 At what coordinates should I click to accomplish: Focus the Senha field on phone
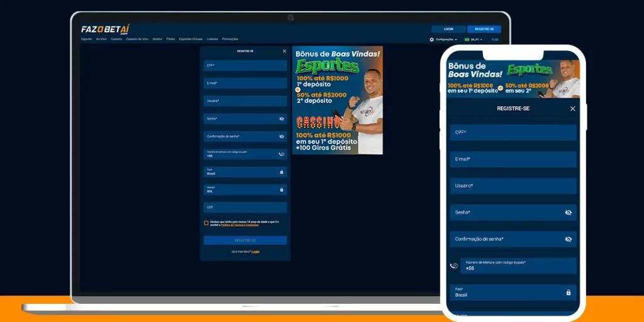(513, 213)
